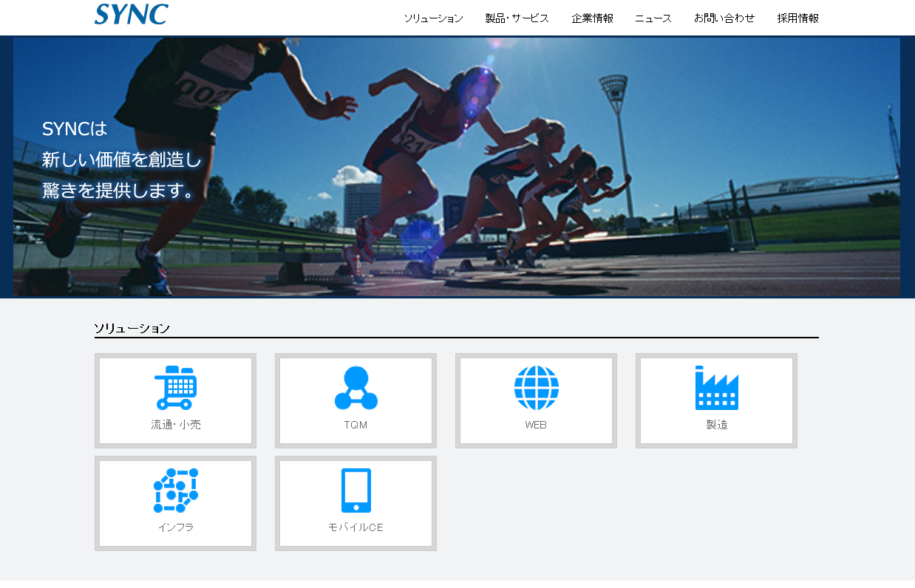
Task: Click the shopping cart icon for 流通・小売
Action: click(175, 388)
